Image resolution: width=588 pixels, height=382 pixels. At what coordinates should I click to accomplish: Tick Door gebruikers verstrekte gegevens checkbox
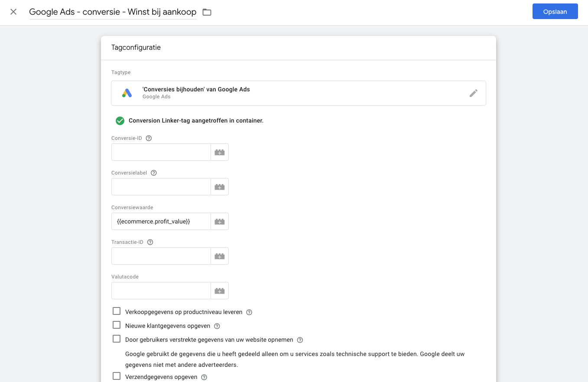117,339
